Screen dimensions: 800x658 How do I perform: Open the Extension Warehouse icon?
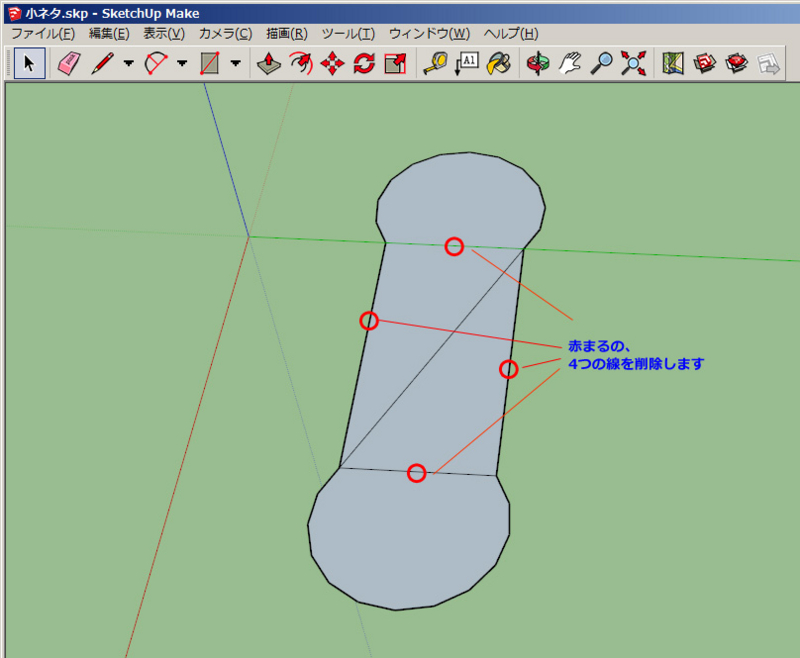[x=736, y=63]
